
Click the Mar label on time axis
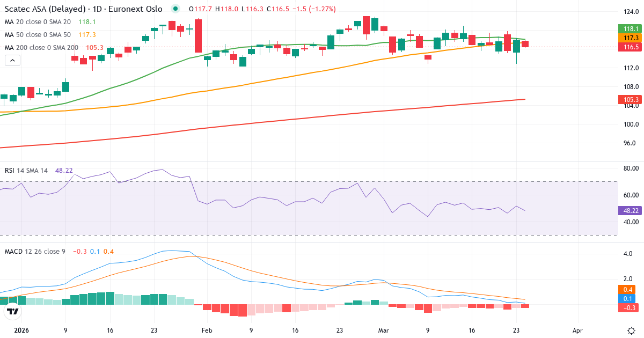(383, 330)
